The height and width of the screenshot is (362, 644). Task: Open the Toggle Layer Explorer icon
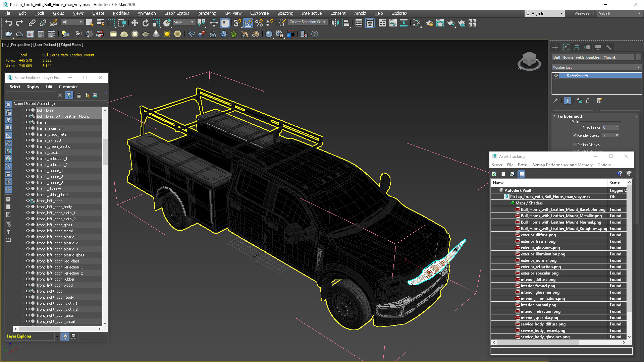(370, 23)
